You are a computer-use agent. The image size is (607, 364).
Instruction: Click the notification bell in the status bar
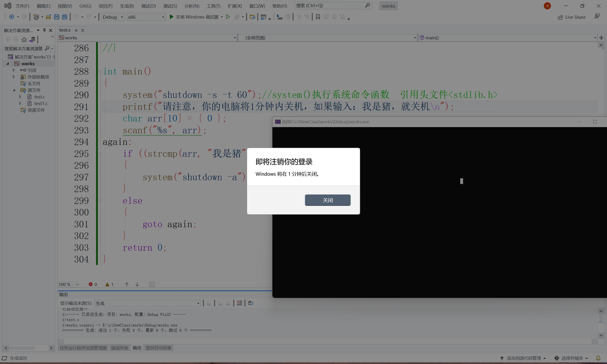coord(598,358)
